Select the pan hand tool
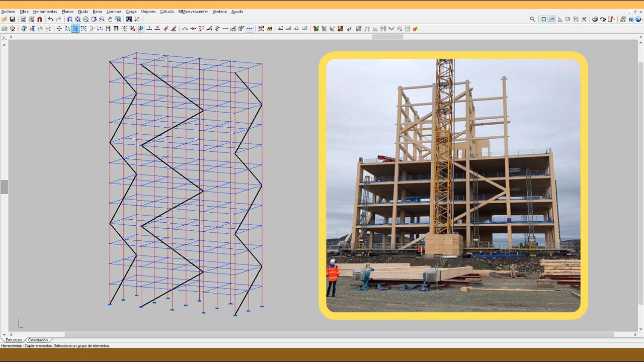This screenshot has width=644, height=362. 110,19
